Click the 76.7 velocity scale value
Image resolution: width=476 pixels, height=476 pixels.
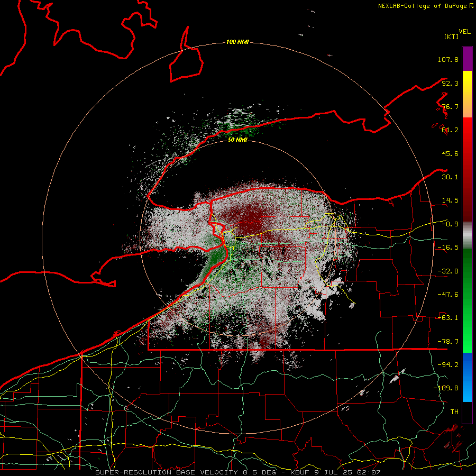(x=450, y=106)
